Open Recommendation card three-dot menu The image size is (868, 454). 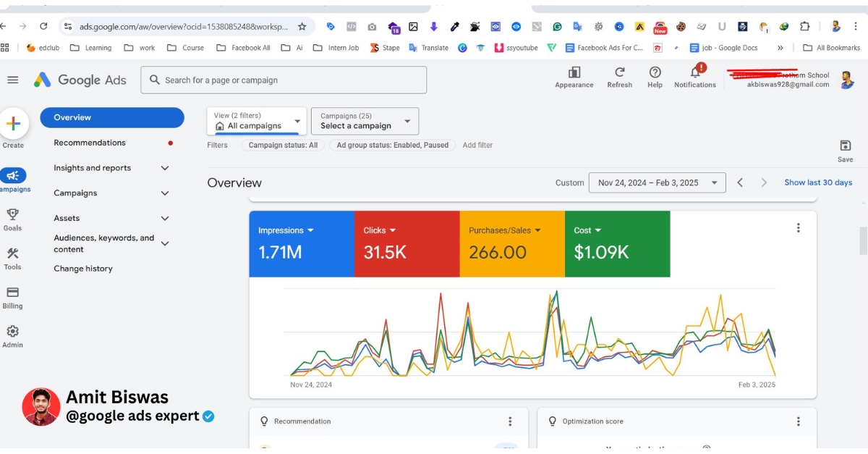[510, 421]
